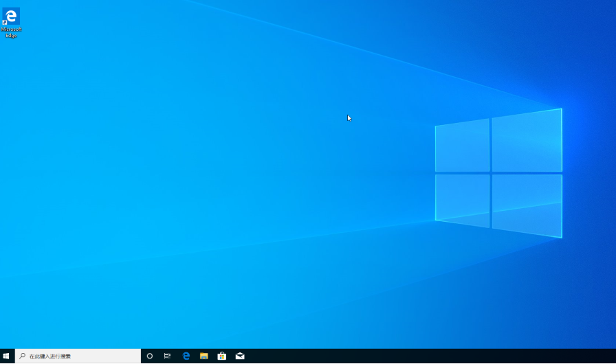Click an empty area of the taskbar

(412, 356)
